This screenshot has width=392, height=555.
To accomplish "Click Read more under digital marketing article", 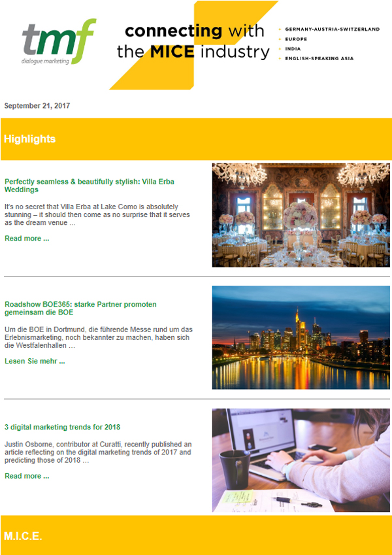I will coord(27,476).
